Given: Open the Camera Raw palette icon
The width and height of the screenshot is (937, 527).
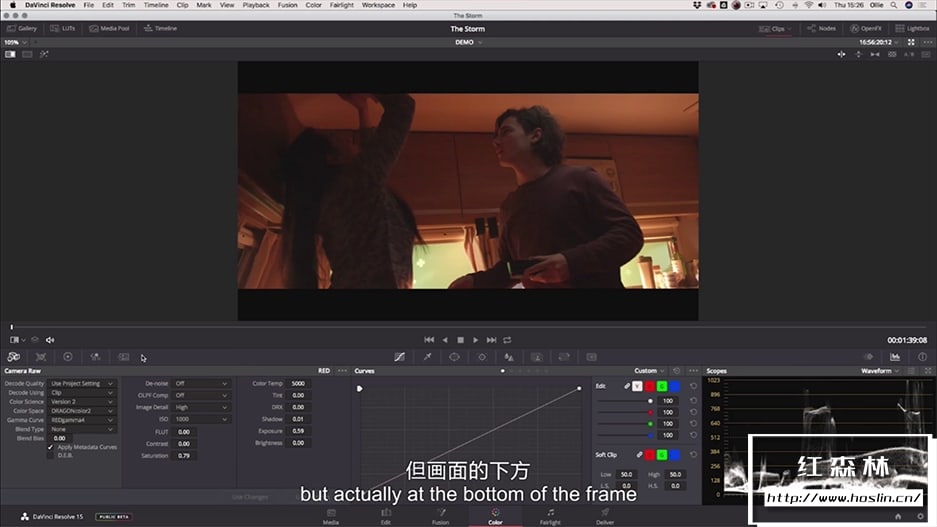Looking at the screenshot, I should pos(14,357).
